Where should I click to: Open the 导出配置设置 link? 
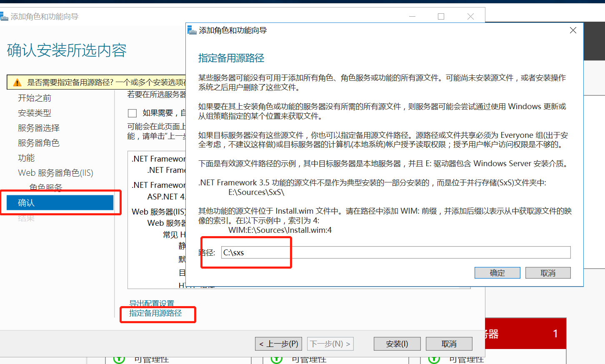pos(150,303)
